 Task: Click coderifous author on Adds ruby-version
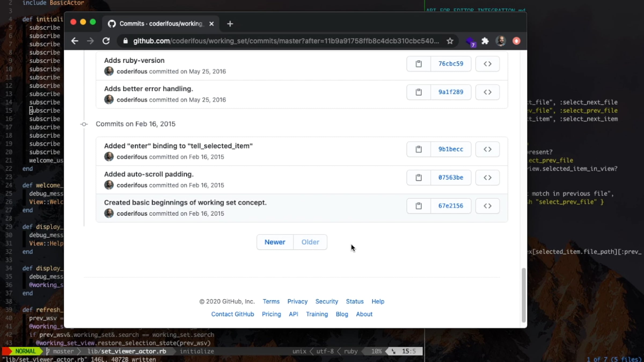point(132,72)
